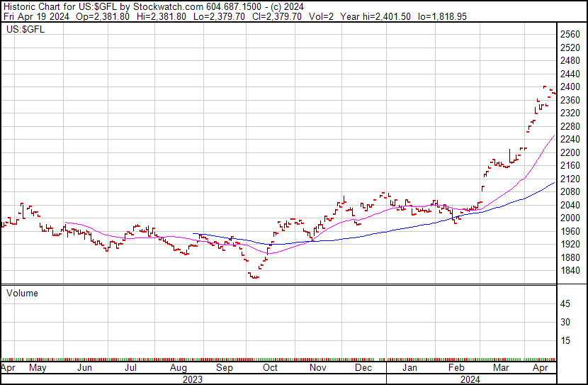
Task: Click the peak price bar near 2400
Action: coord(545,87)
